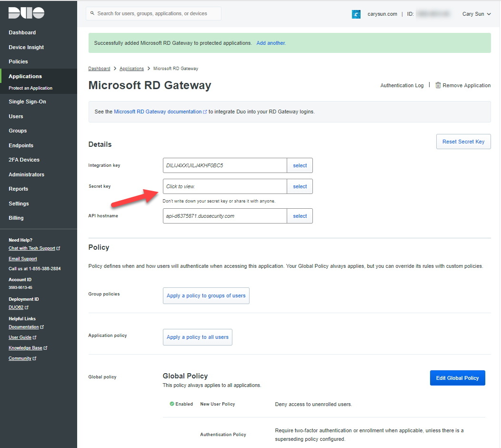Open the Cary Sun account dropdown

pyautogui.click(x=476, y=14)
